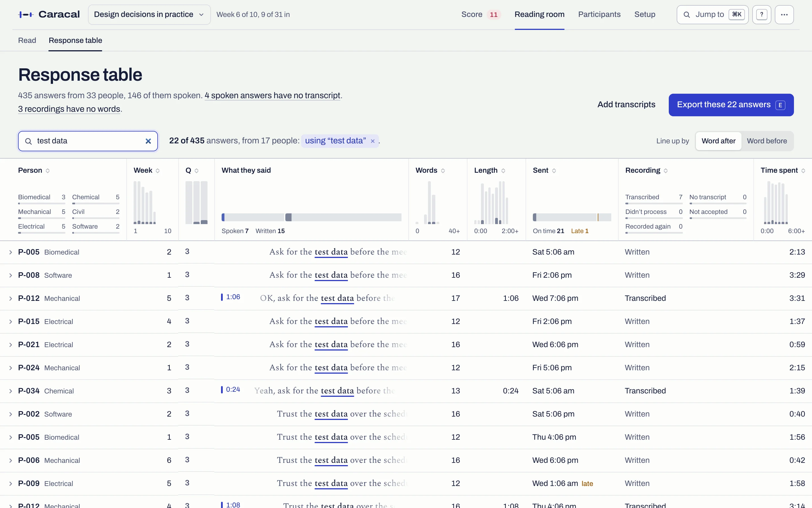The width and height of the screenshot is (812, 508).
Task: Filter by Civil discipline
Action: (x=96, y=213)
